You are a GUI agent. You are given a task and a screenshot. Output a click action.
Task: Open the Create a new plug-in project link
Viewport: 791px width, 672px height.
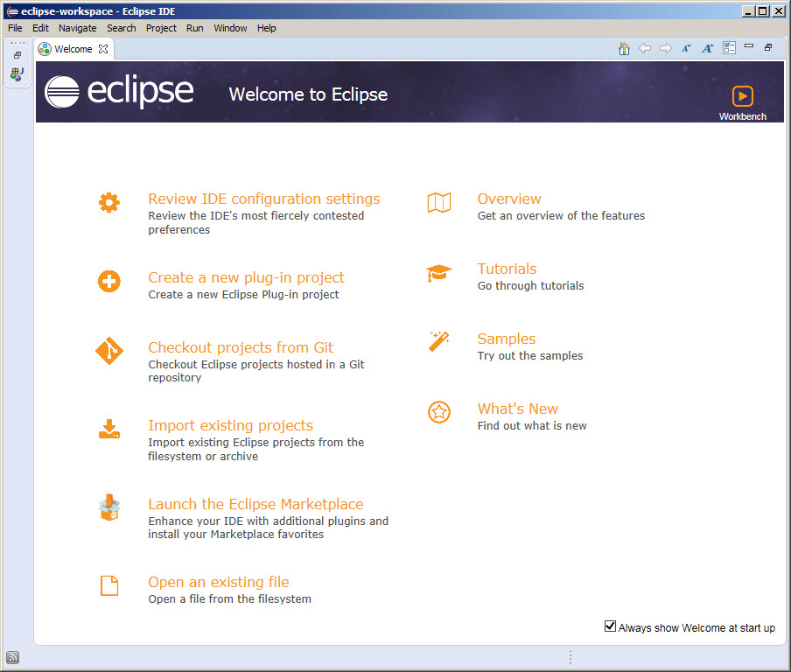(x=246, y=277)
